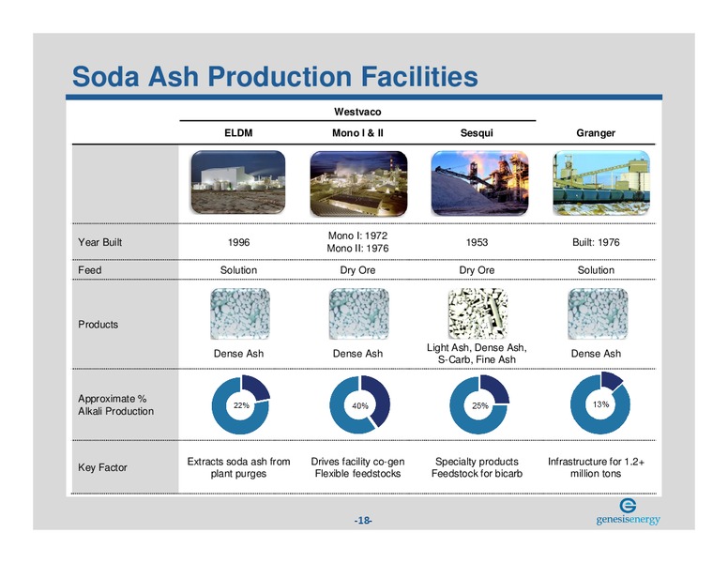Image resolution: width=728 pixels, height=563 pixels.
Task: Click the 22% donut chart
Action: 241,404
